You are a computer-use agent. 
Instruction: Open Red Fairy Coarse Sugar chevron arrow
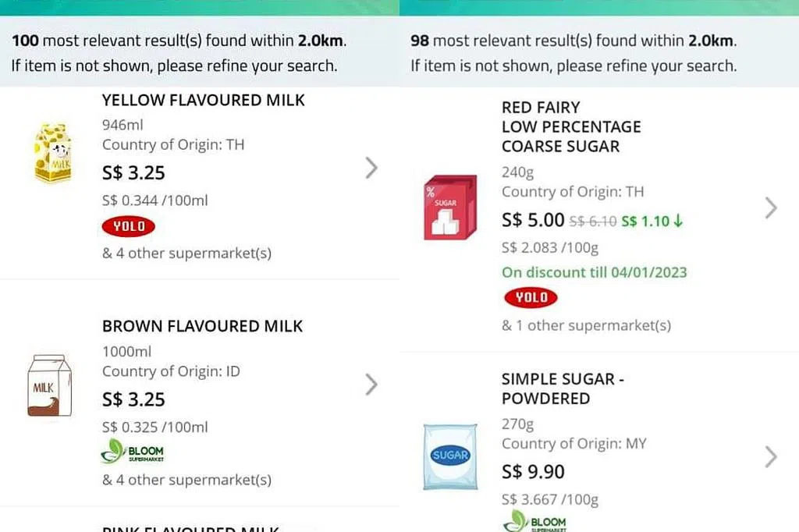[x=771, y=207]
